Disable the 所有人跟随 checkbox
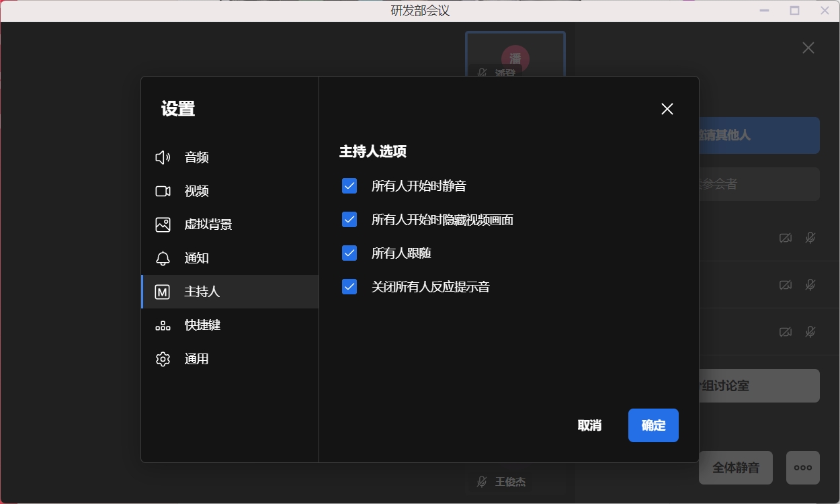 [x=349, y=253]
